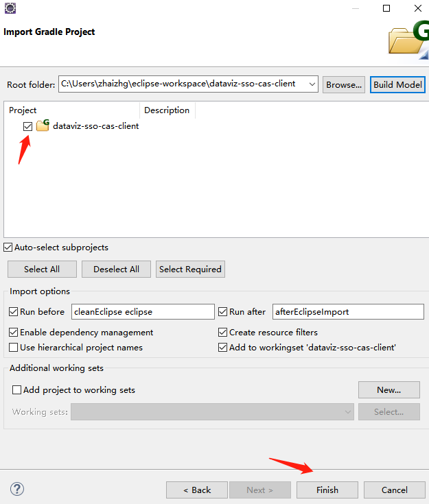The width and height of the screenshot is (429, 504).
Task: Close the Import Gradle Project dialog
Action: click(418, 8)
